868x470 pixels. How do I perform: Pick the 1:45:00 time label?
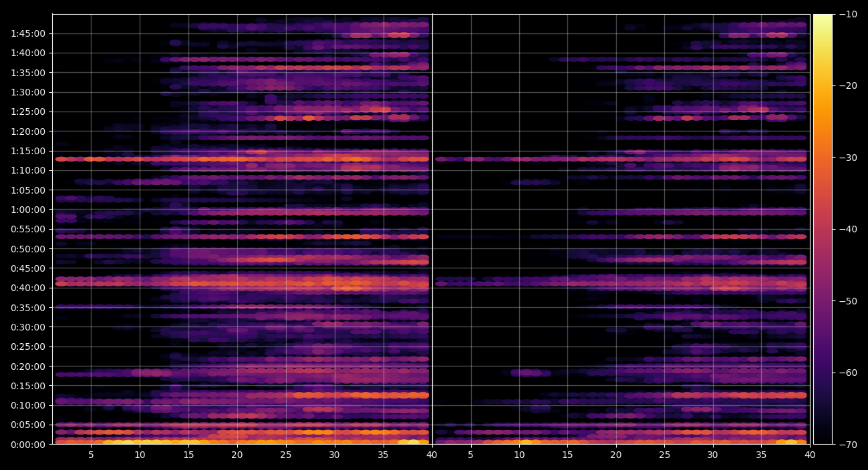pyautogui.click(x=28, y=33)
